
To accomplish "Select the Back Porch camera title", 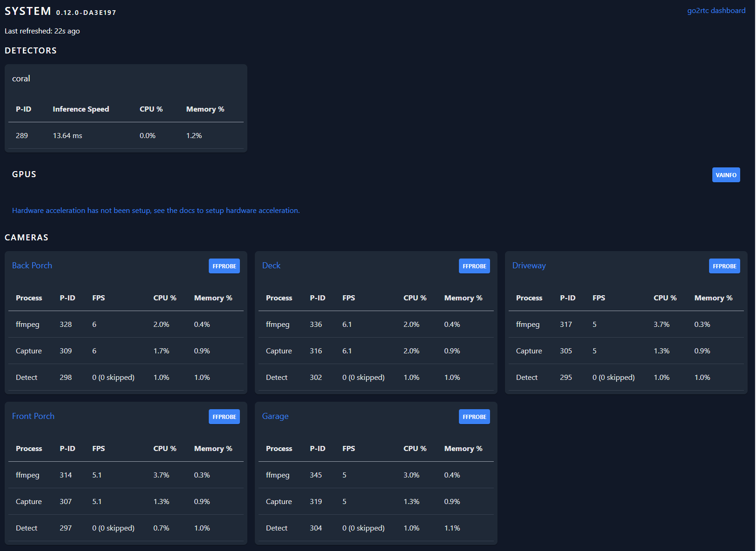I will pos(32,266).
